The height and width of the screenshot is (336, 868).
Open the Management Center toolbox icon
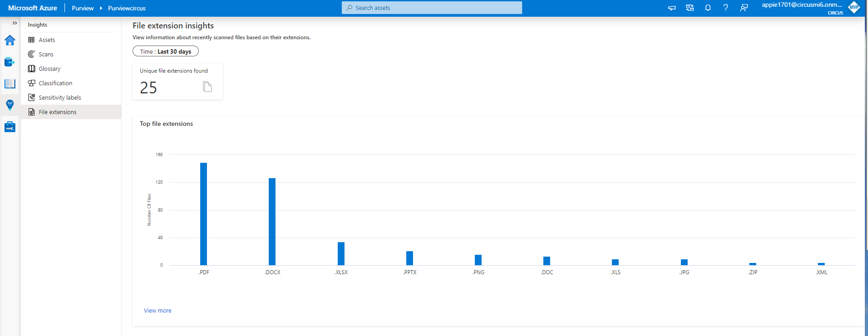point(10,127)
